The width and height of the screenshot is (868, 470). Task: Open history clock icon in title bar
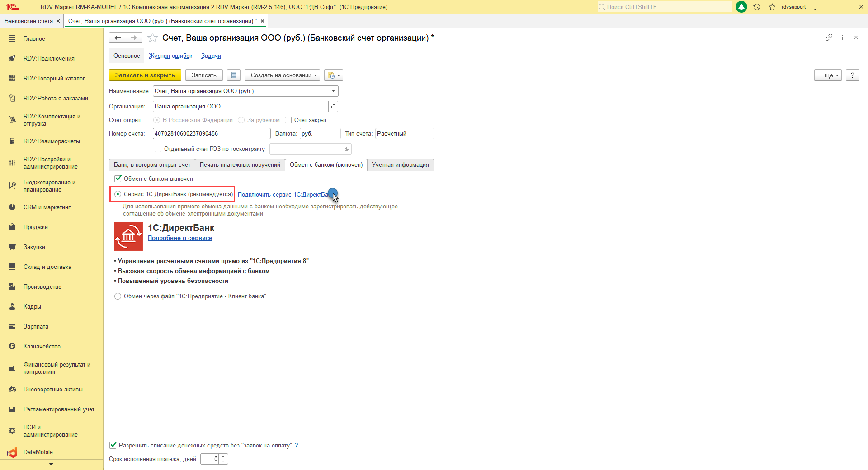click(x=757, y=7)
